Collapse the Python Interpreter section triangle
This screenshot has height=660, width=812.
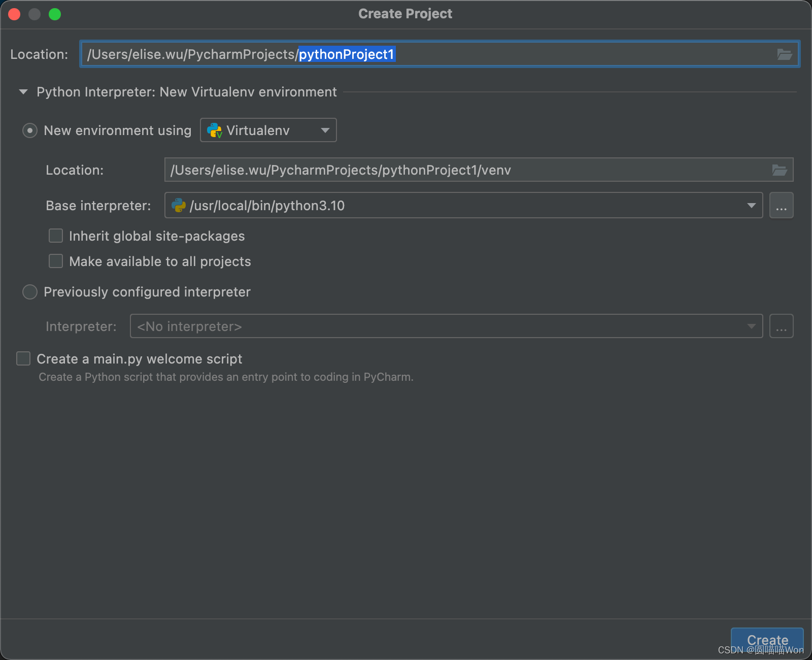pyautogui.click(x=23, y=92)
